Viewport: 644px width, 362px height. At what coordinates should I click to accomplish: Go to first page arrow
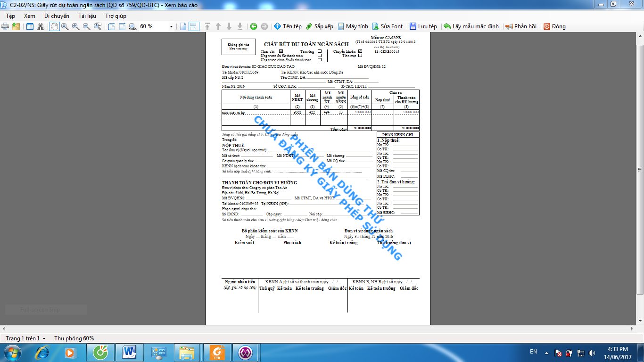207,26
